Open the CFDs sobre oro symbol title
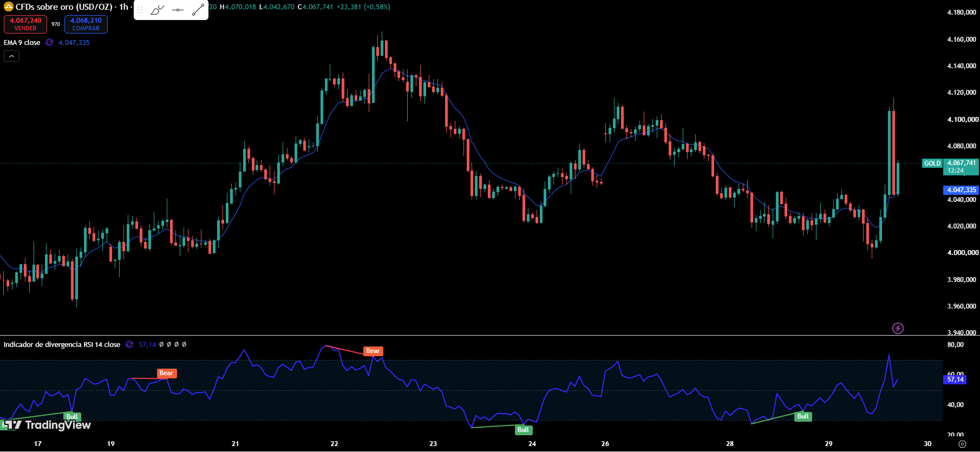Image resolution: width=980 pixels, height=452 pixels. pyautogui.click(x=64, y=7)
